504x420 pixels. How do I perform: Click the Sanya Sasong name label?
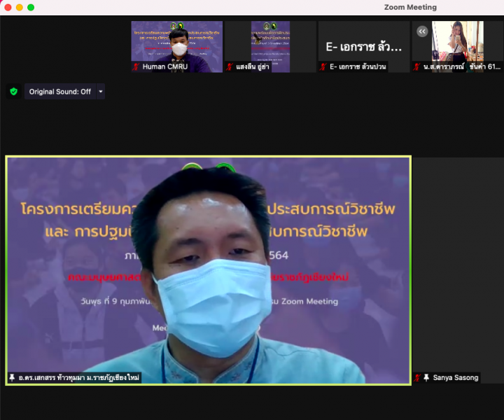456,378
